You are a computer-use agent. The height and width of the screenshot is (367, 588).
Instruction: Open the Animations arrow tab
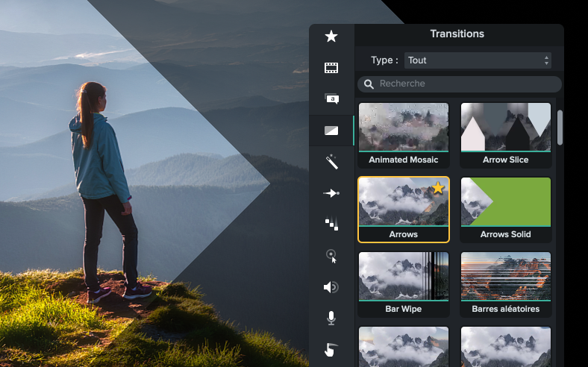click(331, 193)
